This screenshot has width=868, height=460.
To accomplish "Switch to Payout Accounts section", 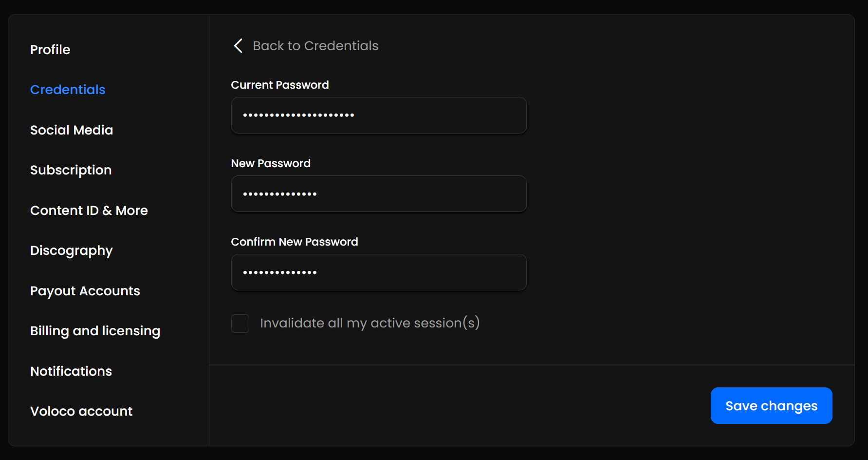I will [x=85, y=291].
